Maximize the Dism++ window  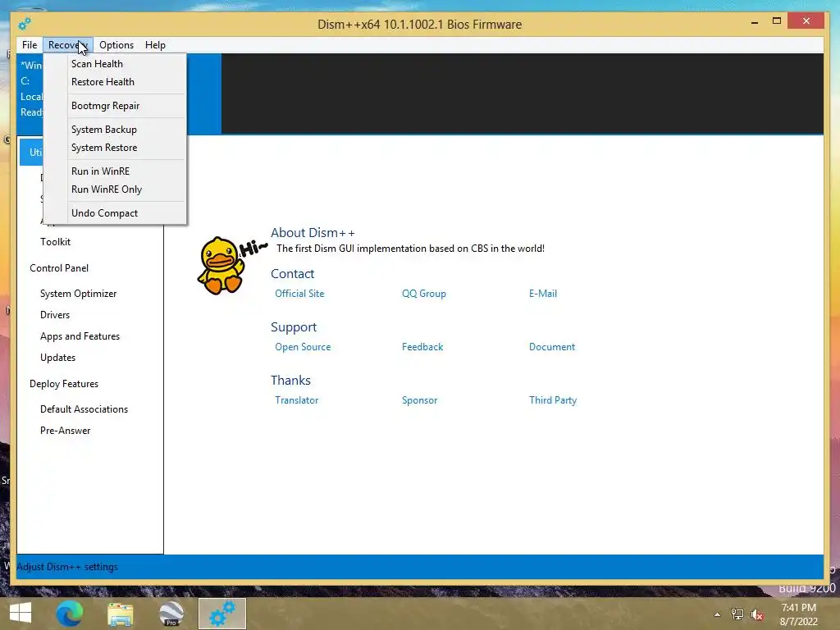[776, 21]
